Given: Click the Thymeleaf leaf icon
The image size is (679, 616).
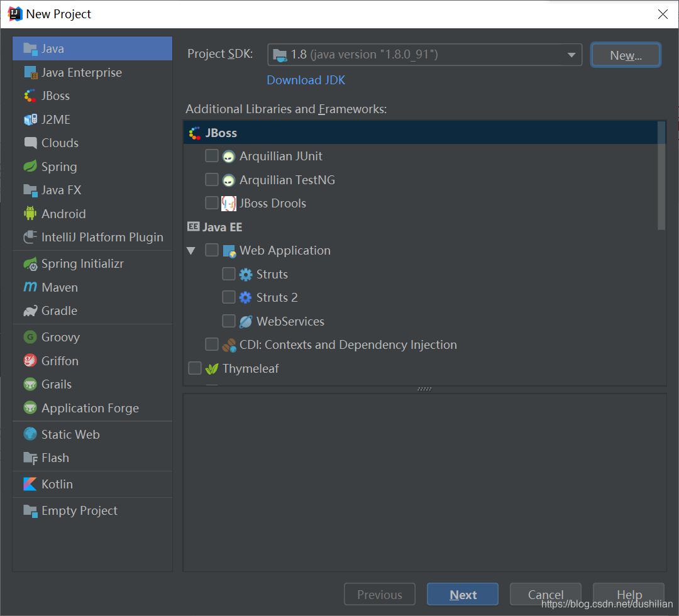Looking at the screenshot, I should pyautogui.click(x=212, y=369).
